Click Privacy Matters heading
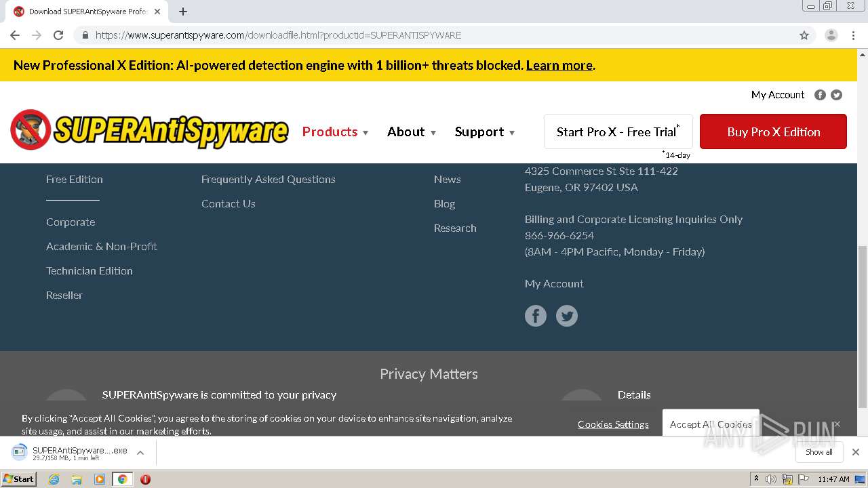This screenshot has height=488, width=868. pyautogui.click(x=429, y=374)
